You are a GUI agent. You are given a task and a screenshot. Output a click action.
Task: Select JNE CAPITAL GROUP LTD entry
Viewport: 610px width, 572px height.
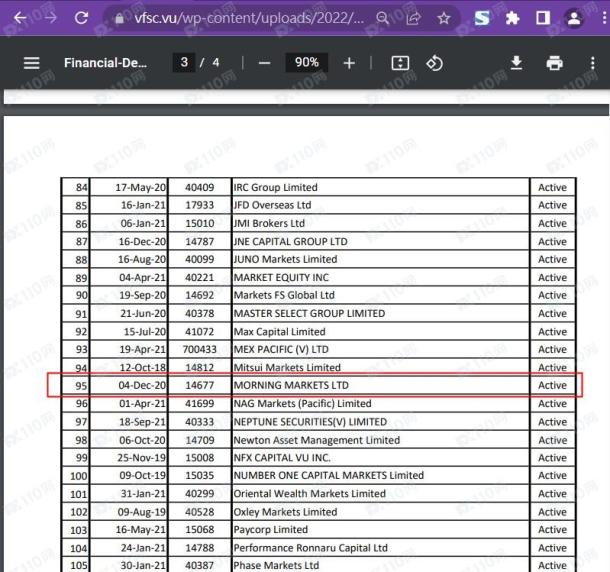click(290, 242)
